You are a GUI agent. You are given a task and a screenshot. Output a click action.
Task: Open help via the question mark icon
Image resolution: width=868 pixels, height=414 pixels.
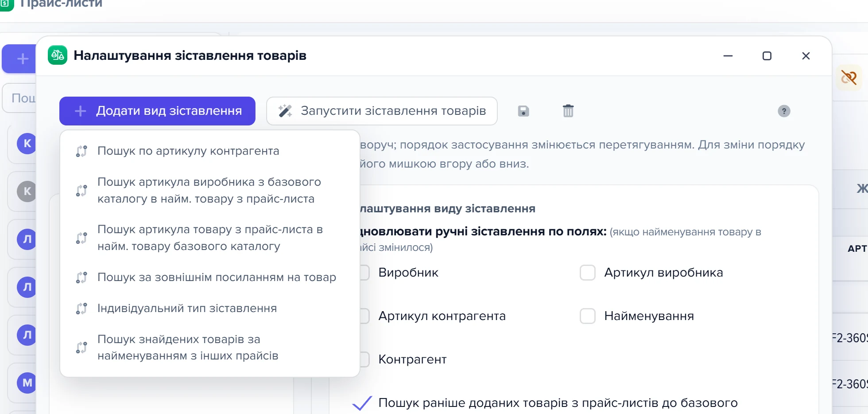click(784, 111)
